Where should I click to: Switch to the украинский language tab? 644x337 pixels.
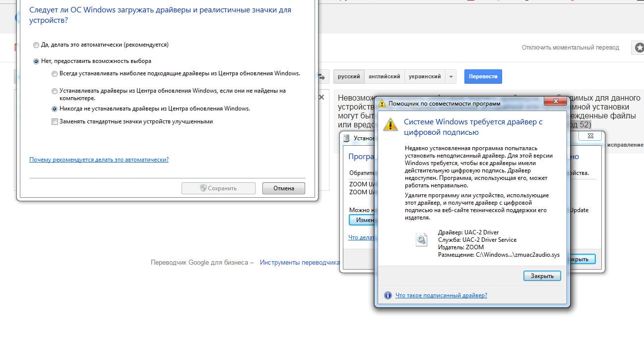[x=425, y=77]
